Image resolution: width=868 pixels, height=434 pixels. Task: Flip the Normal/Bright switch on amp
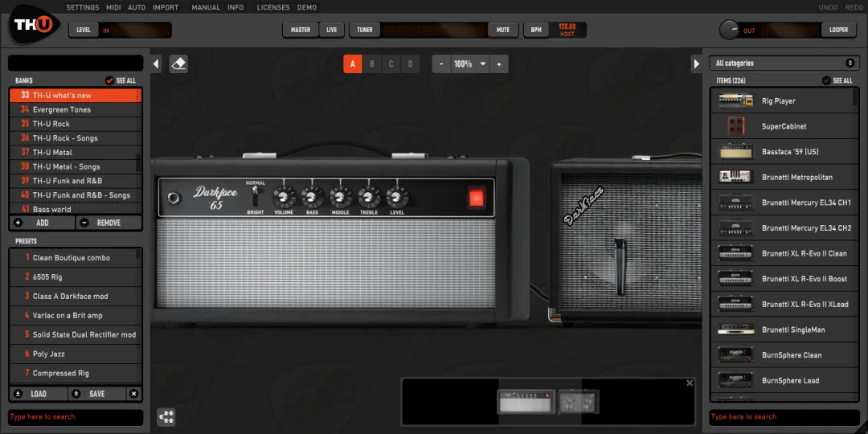point(256,196)
